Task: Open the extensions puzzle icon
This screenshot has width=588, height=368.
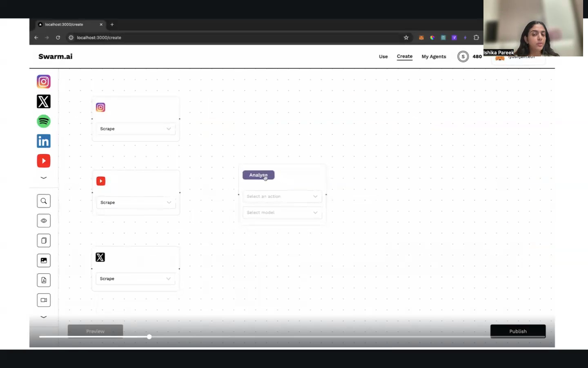Action: 476,38
